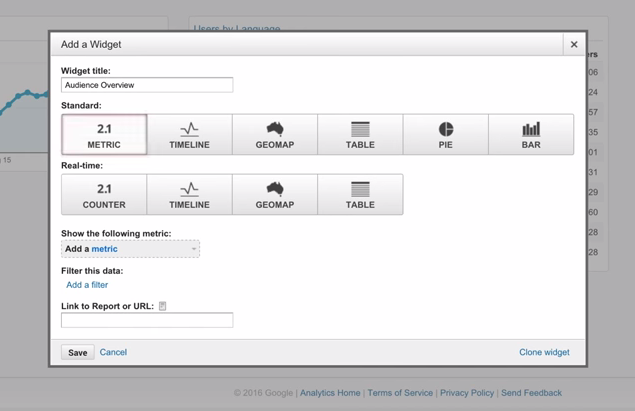Save the widget

click(x=78, y=352)
